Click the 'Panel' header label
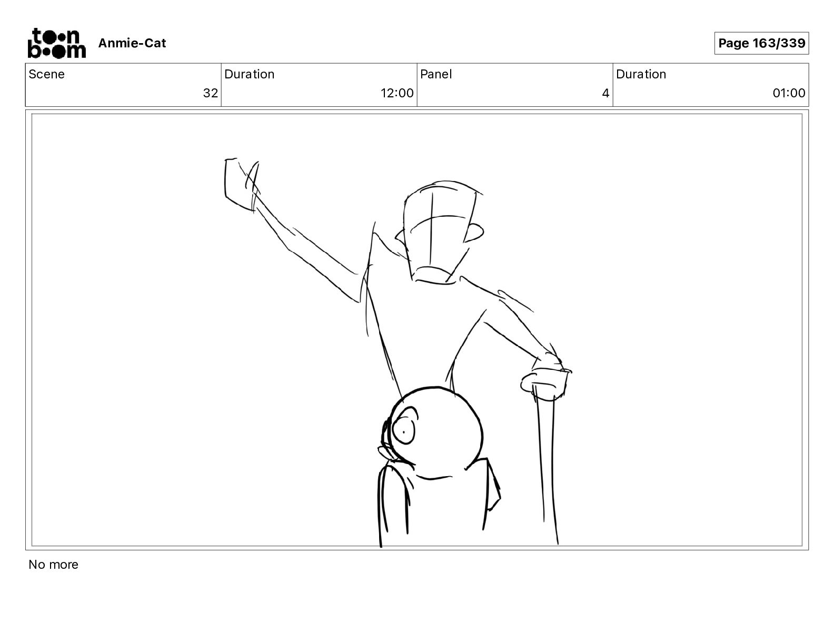 click(436, 74)
